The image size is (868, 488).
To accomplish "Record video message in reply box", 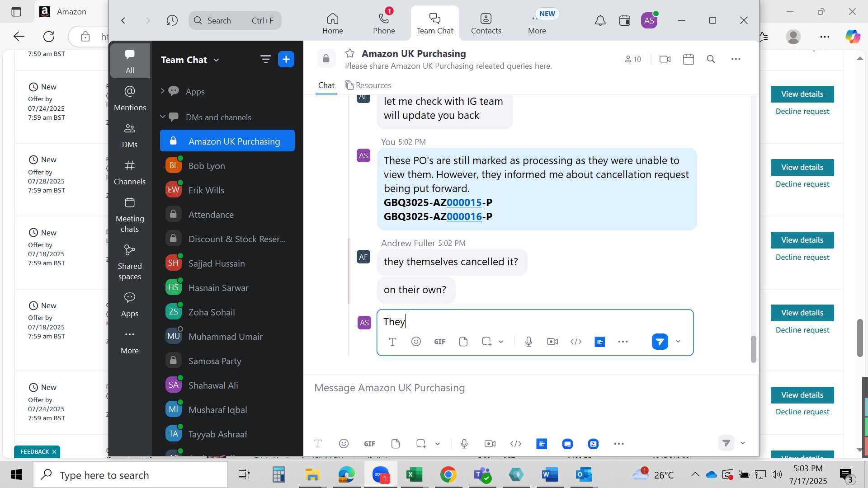I will pos(552,342).
